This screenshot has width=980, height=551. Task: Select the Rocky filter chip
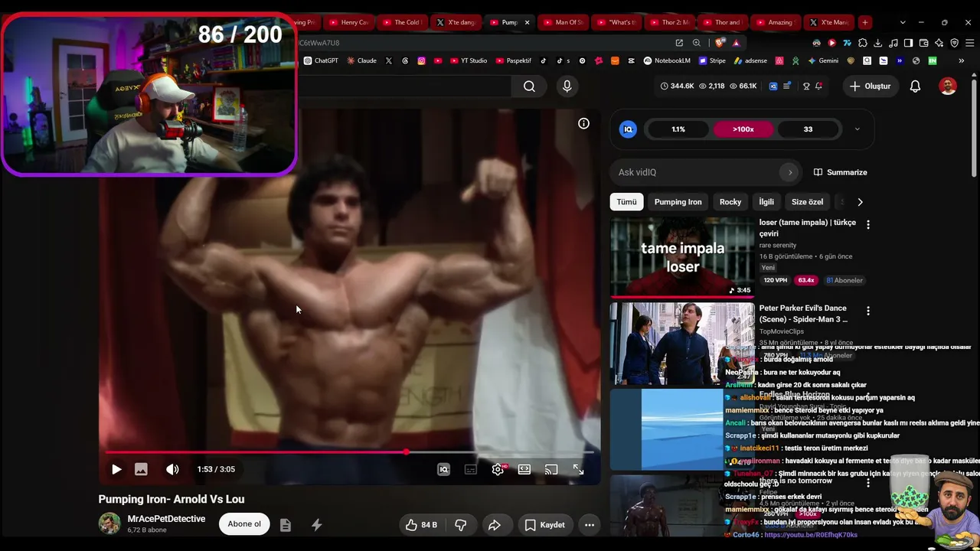coord(730,202)
